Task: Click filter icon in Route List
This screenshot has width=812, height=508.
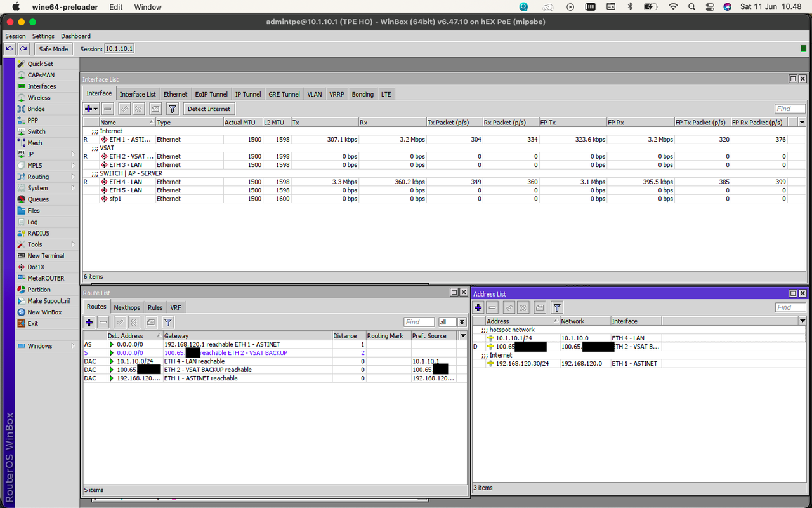Action: click(x=167, y=323)
